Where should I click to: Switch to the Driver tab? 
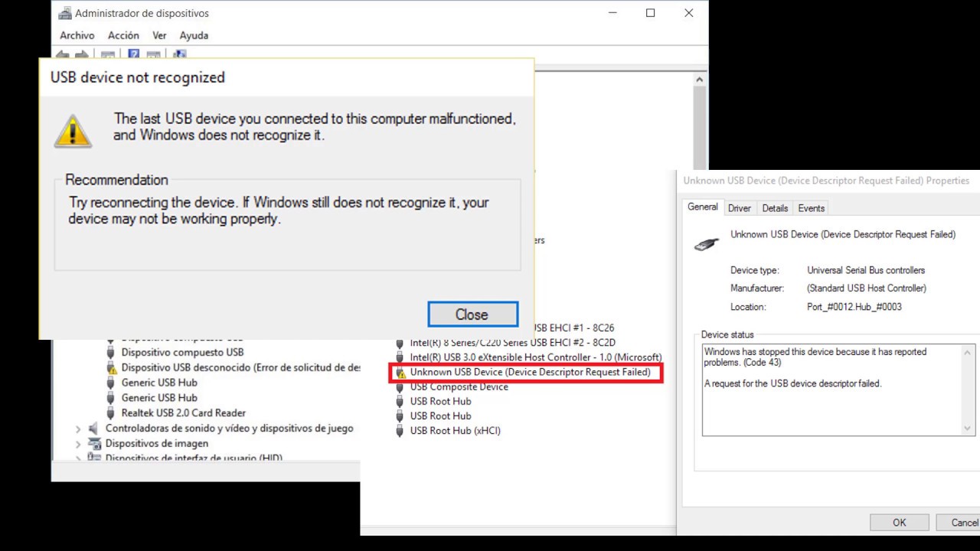click(740, 208)
